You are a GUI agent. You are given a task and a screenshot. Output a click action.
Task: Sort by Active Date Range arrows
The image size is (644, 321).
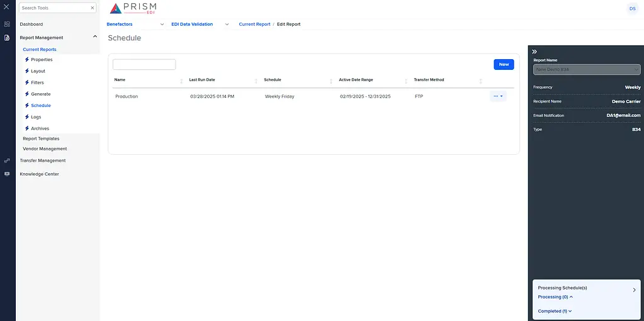[x=406, y=81]
